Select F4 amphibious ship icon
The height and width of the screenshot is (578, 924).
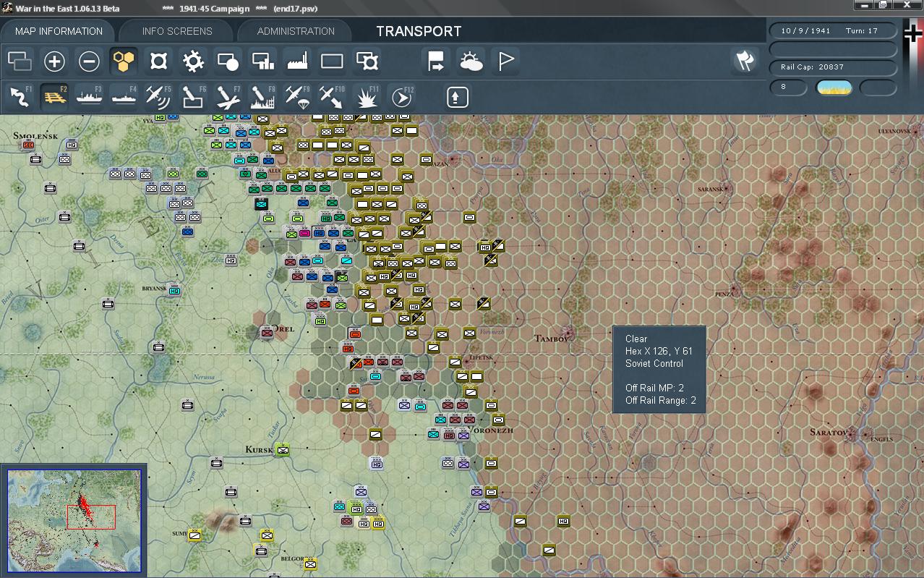(124, 96)
